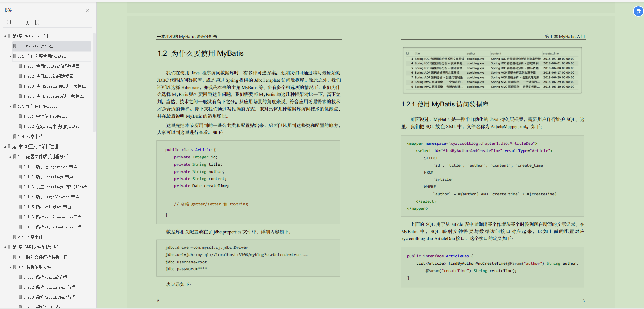Click the code line jdbc.username=root
The image size is (644, 309).
[x=186, y=262]
